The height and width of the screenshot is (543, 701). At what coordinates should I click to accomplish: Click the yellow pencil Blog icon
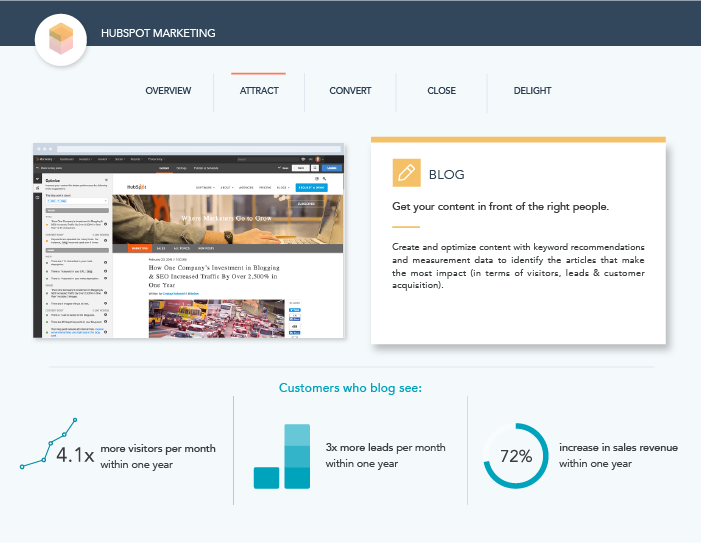[406, 173]
